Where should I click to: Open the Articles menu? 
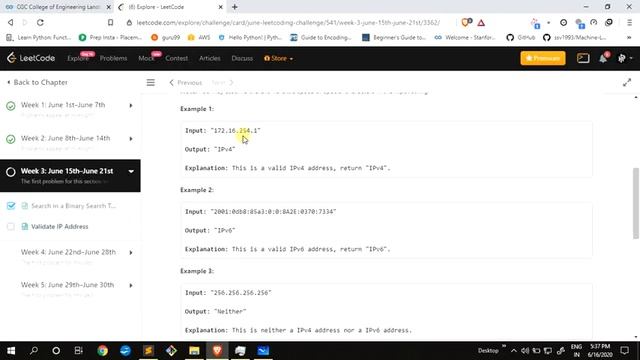210,58
